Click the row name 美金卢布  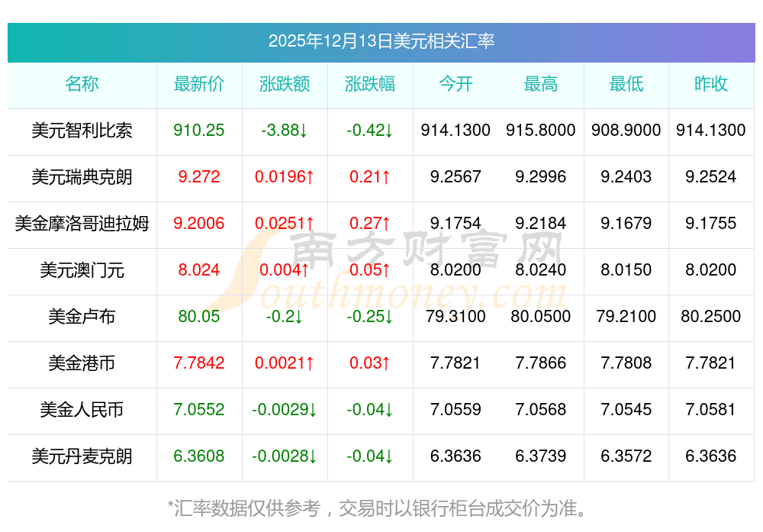(82, 317)
